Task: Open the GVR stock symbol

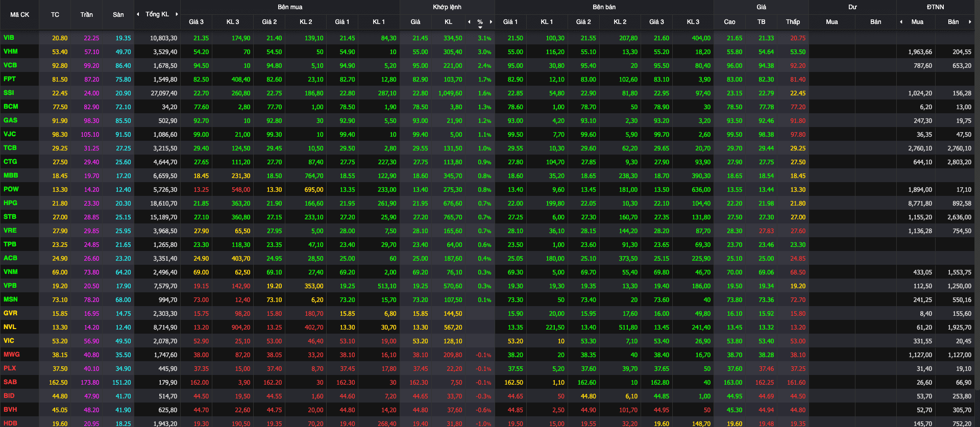Action: 10,313
